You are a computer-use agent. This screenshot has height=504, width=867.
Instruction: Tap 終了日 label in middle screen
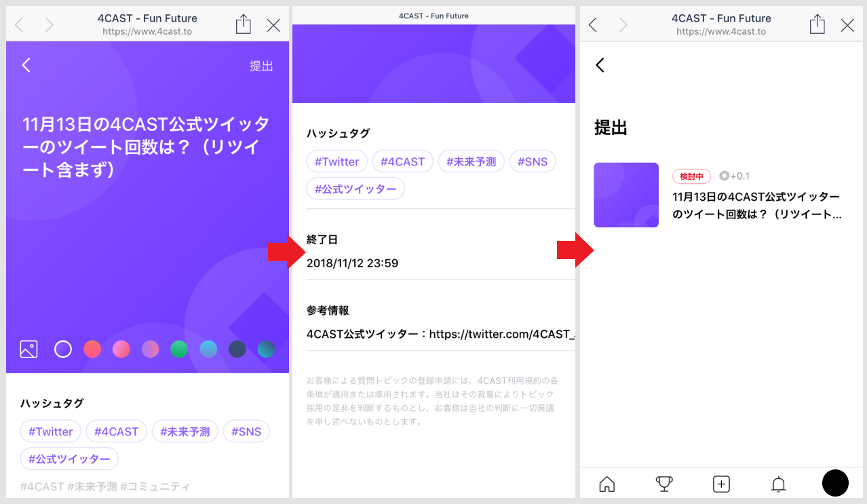coord(322,239)
